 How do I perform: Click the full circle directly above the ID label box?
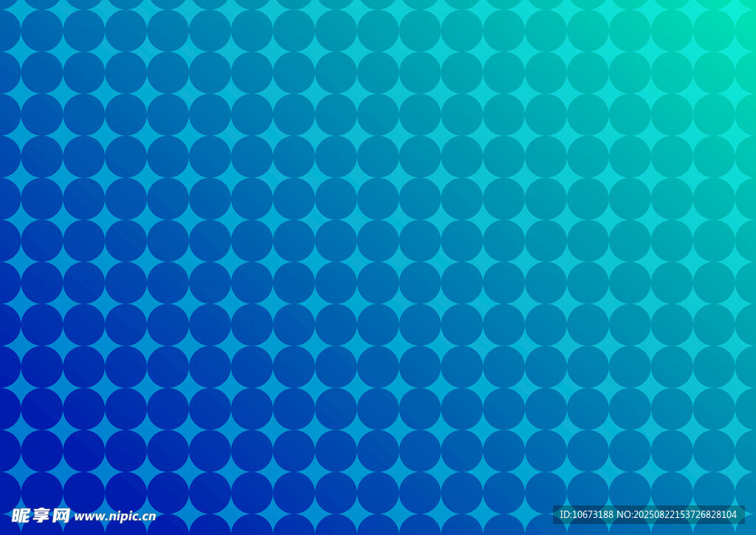click(x=588, y=493)
